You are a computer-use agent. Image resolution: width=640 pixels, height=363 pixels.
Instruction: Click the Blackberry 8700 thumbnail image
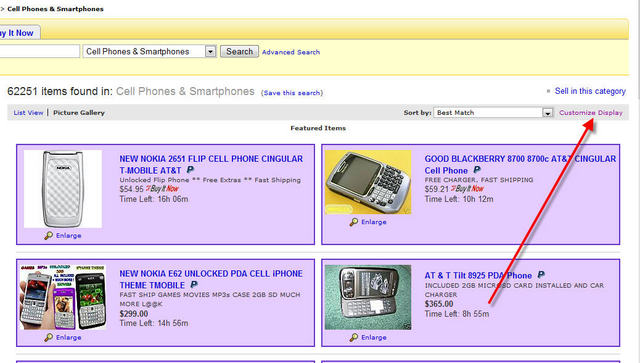click(x=368, y=182)
